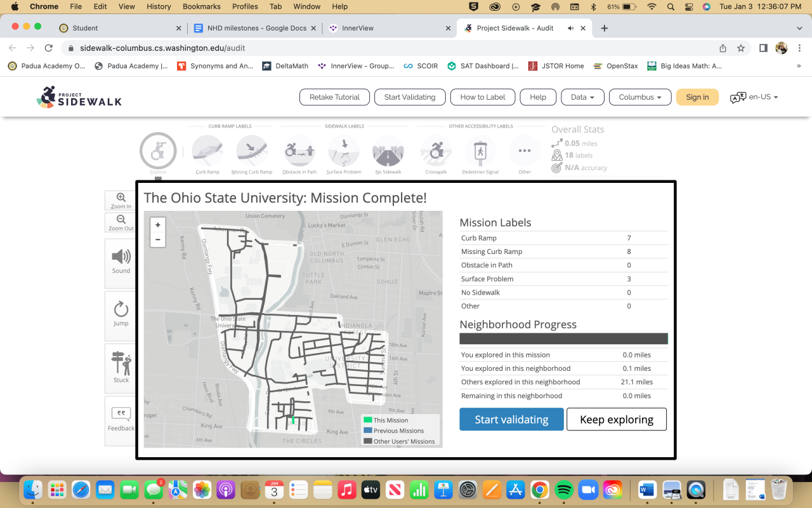The image size is (812, 508).
Task: Reload the current page
Action: tap(48, 48)
